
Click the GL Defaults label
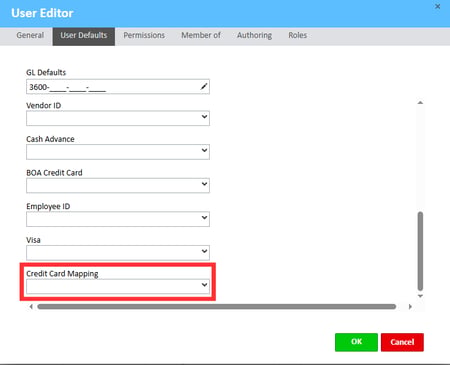(x=46, y=72)
